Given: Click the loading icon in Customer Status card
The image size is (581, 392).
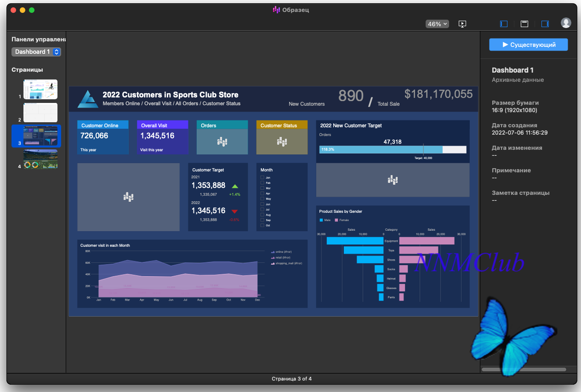Looking at the screenshot, I should pyautogui.click(x=282, y=142).
